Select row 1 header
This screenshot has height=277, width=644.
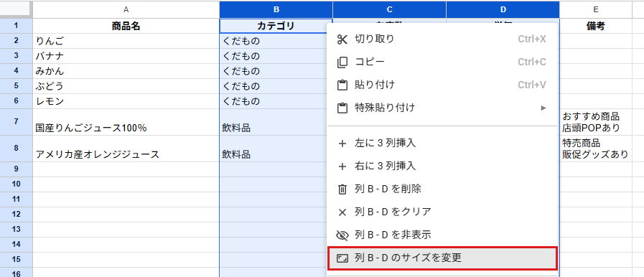coord(16,26)
